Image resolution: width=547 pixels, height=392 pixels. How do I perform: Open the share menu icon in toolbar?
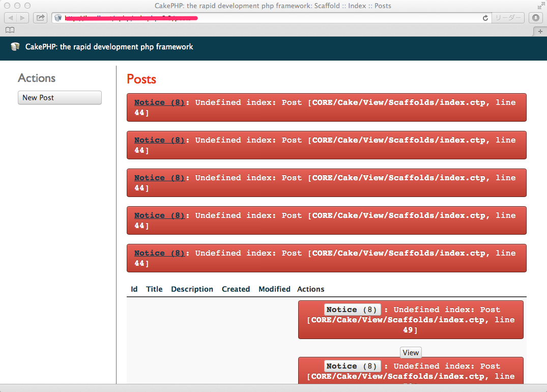click(x=41, y=18)
